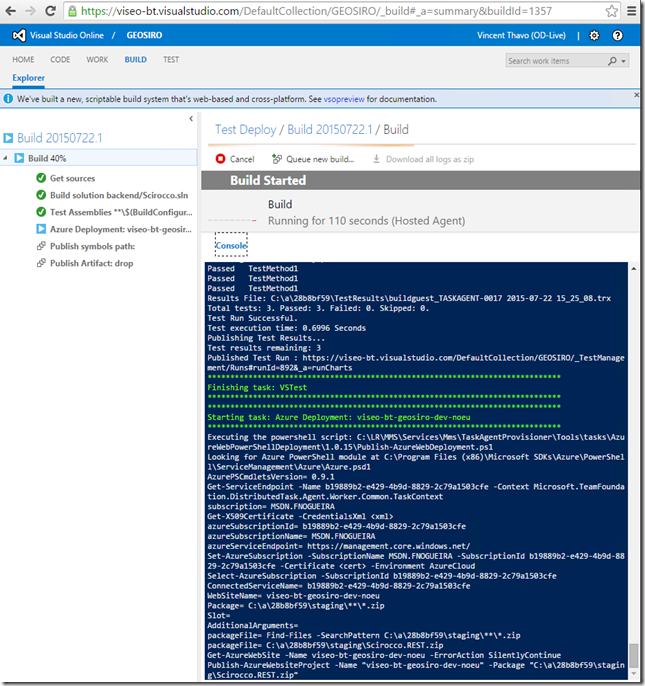The image size is (645, 686).
Task: Click the play icon next to Build 20150722.1
Action: (x=8, y=138)
